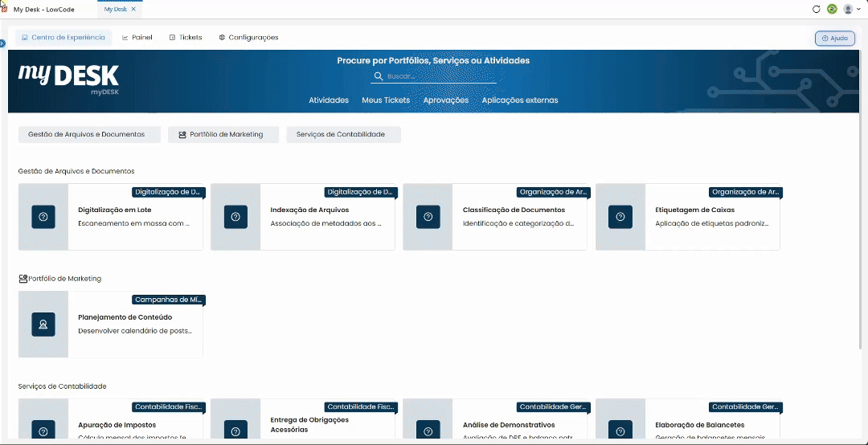Click 'Associação de metadados aos' description
This screenshot has height=445, width=868.
[x=326, y=223]
